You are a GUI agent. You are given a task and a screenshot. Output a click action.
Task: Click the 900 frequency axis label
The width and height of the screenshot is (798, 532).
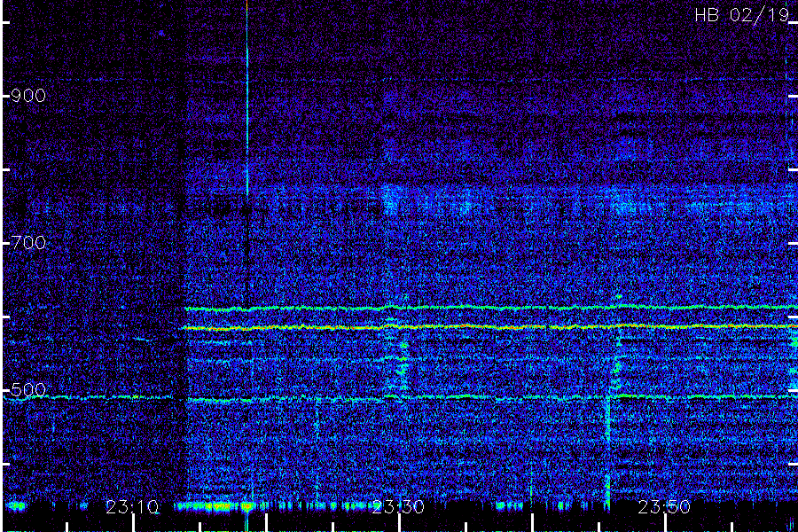[28, 96]
